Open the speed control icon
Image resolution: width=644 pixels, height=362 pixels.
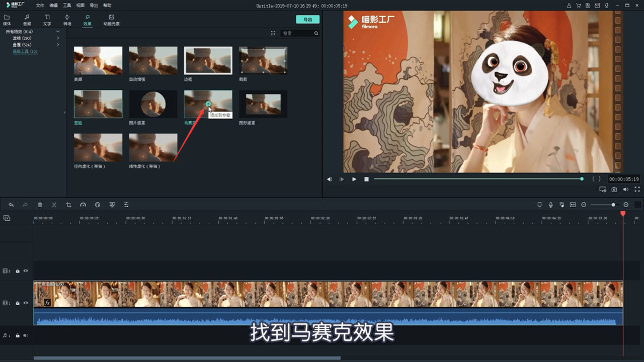click(83, 205)
